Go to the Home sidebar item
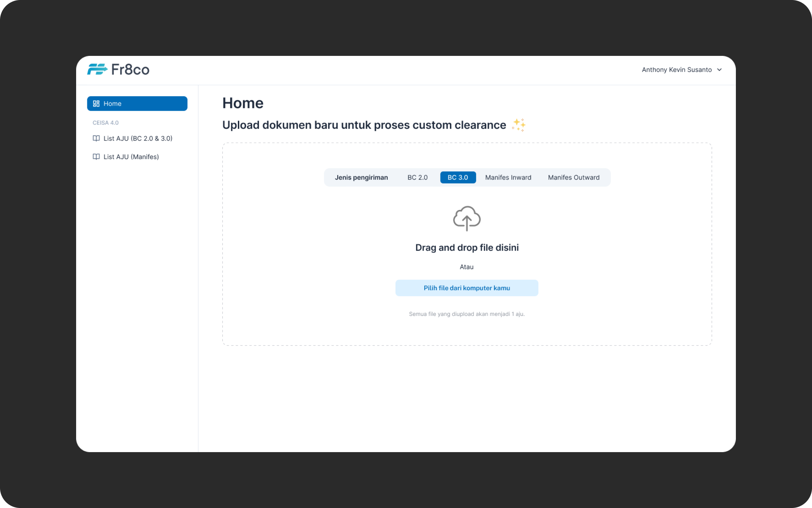Screen dimensions: 812x508 coord(137,104)
